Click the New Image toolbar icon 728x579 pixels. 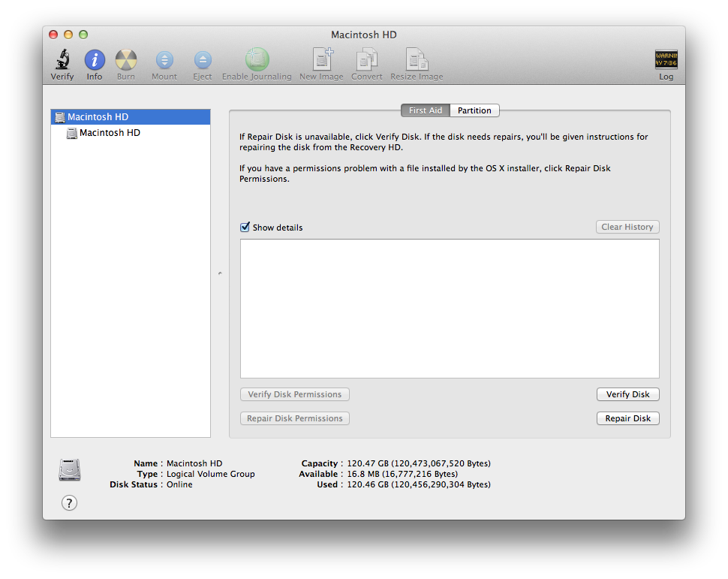(x=322, y=59)
